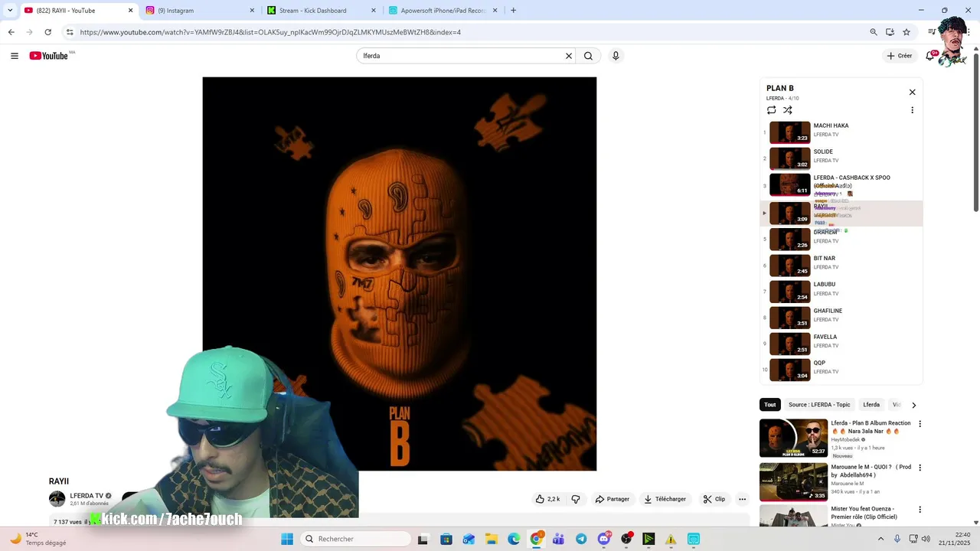980x551 pixels.
Task: Play GHAFILINE from playlist
Action: (x=841, y=318)
